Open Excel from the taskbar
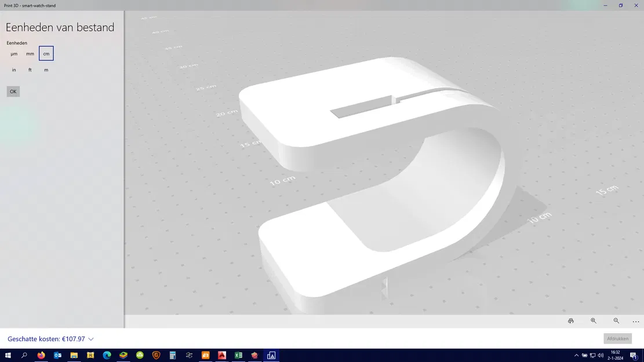The image size is (644, 362). 238,356
